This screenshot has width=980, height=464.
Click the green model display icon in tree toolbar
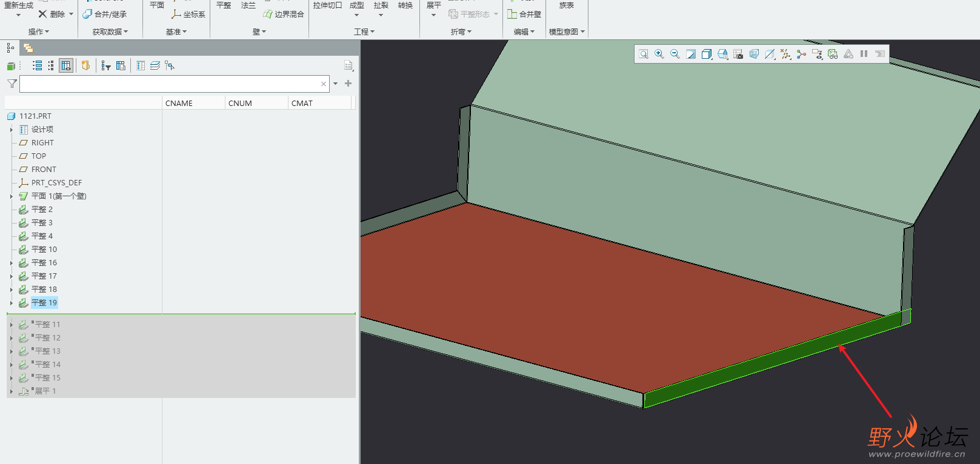pos(11,65)
